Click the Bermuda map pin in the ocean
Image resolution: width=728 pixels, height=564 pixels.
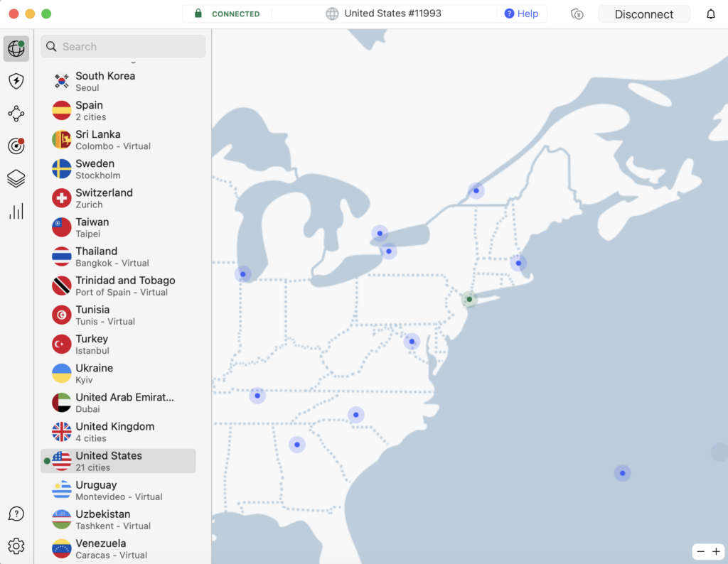pyautogui.click(x=622, y=473)
